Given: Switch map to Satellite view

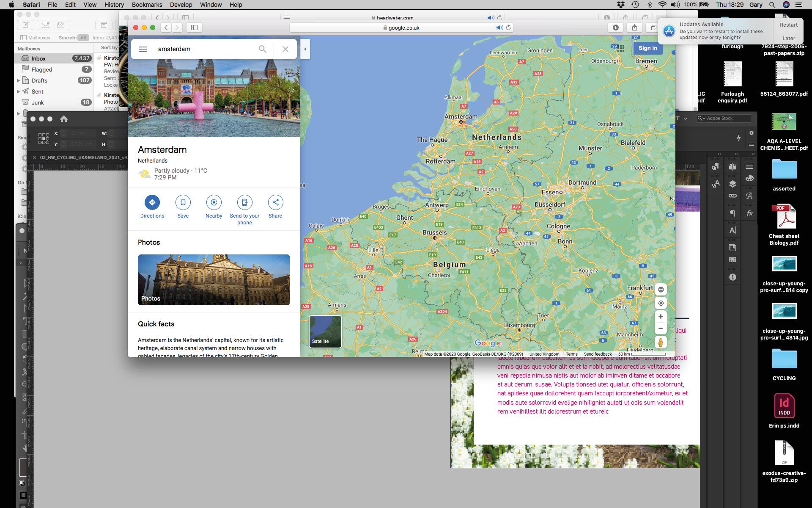Looking at the screenshot, I should 325,331.
